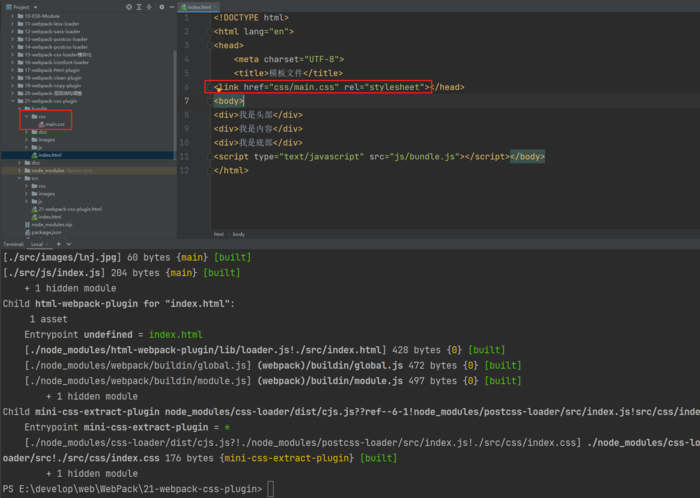The height and width of the screenshot is (498, 700).
Task: Toggle the fold marker beside body tag line 7
Action: point(210,101)
